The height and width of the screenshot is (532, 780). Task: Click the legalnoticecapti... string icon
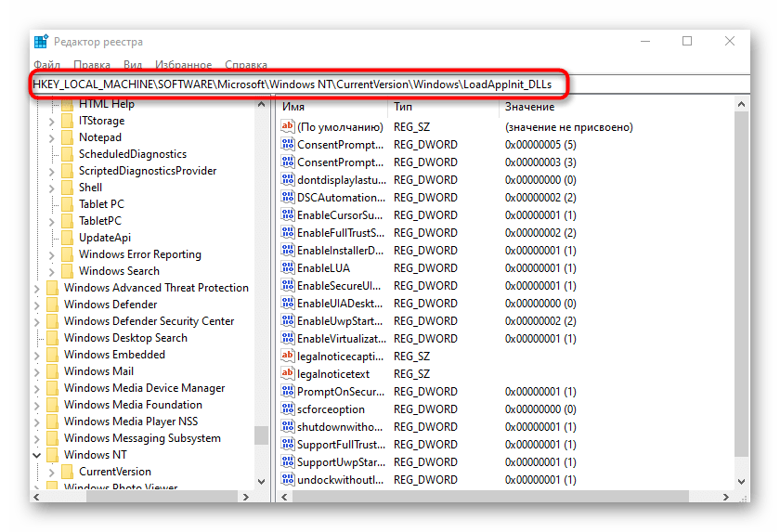coord(288,356)
